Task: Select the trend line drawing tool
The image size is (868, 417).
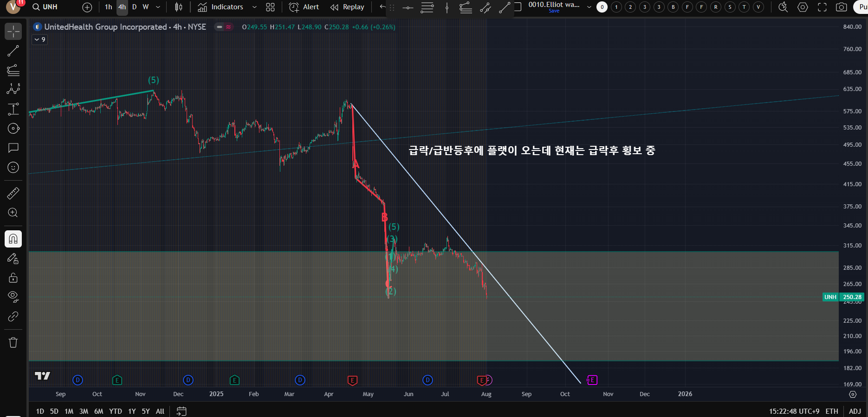Action: point(13,51)
